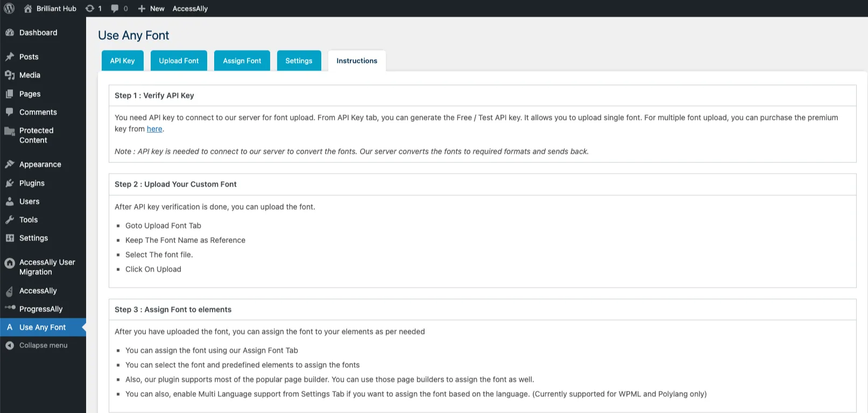Screen dimensions: 868x413
Task: Open AccessAlly in the top admin bar
Action: tap(190, 9)
